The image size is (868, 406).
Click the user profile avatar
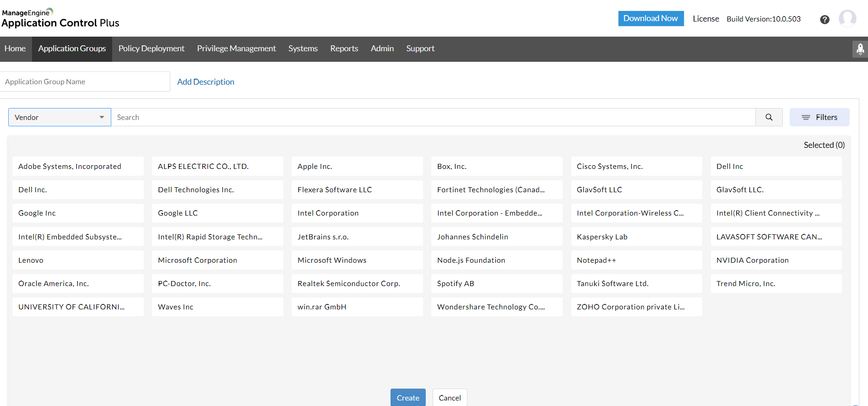(x=847, y=19)
